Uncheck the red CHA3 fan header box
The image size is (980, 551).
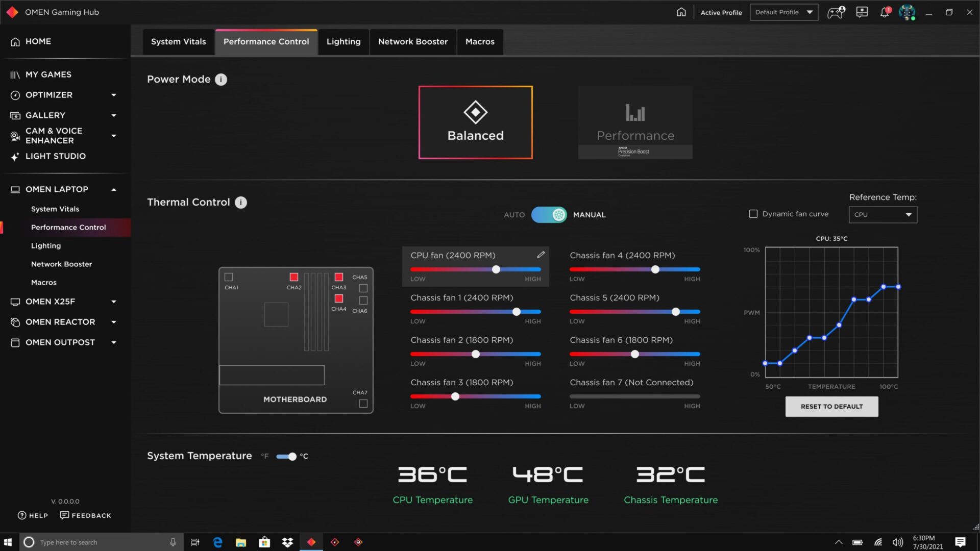pos(339,277)
